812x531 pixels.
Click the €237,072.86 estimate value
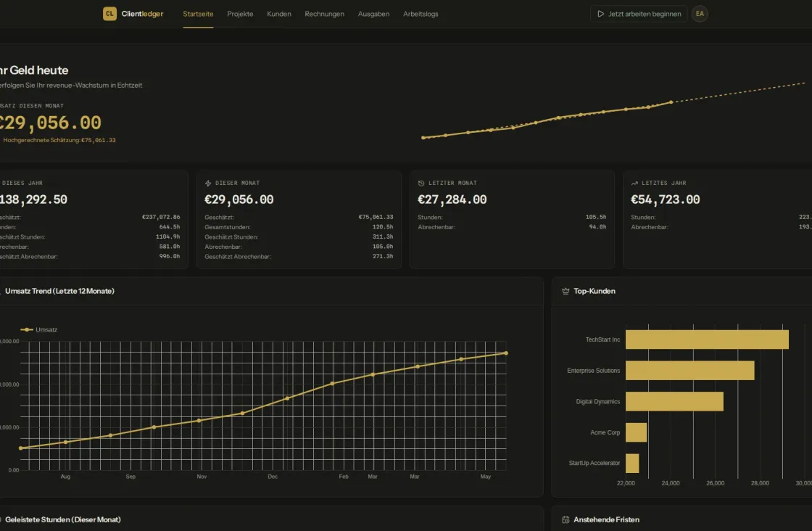pos(161,217)
